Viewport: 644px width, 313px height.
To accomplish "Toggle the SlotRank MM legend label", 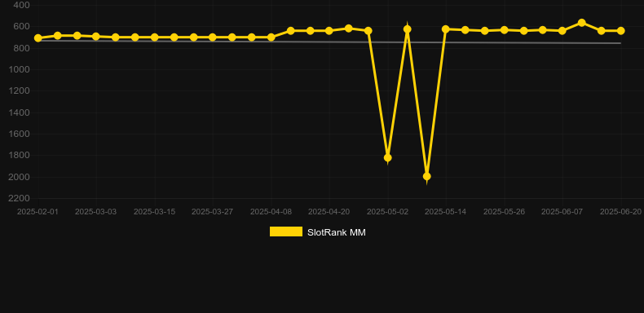I will pyautogui.click(x=337, y=232).
